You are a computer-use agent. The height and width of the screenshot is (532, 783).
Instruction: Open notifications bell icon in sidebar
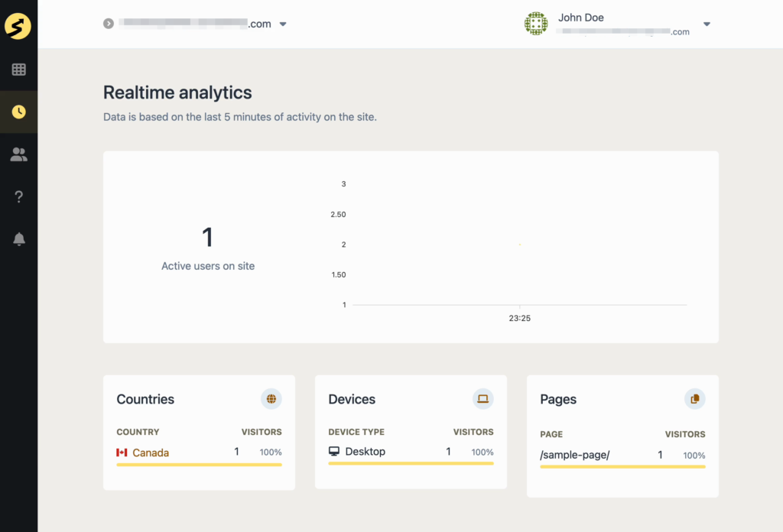click(x=19, y=239)
